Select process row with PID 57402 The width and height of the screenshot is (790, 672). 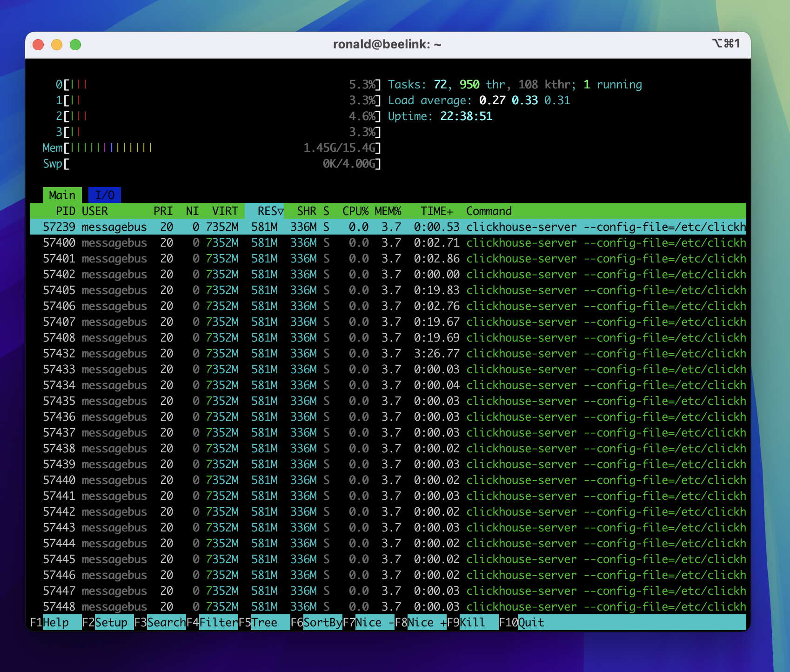click(x=388, y=274)
